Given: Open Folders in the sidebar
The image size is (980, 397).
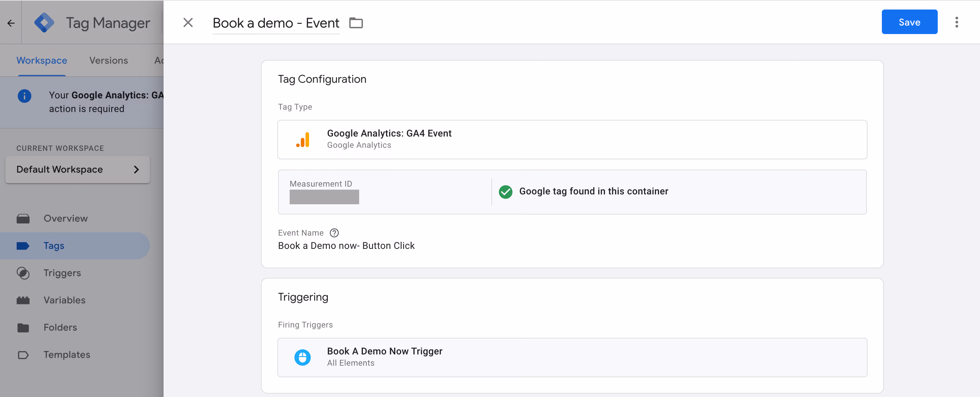Looking at the screenshot, I should [75, 328].
